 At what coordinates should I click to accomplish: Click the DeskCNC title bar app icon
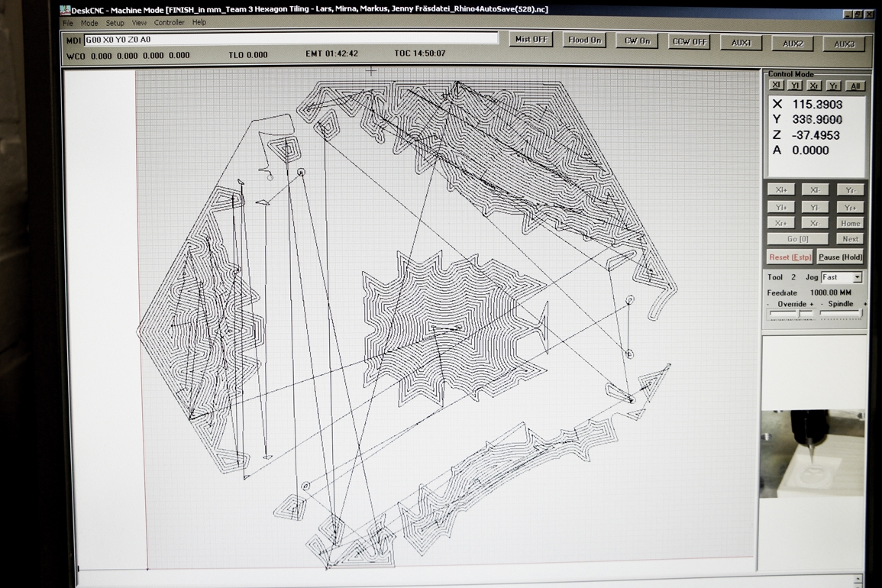click(x=65, y=10)
